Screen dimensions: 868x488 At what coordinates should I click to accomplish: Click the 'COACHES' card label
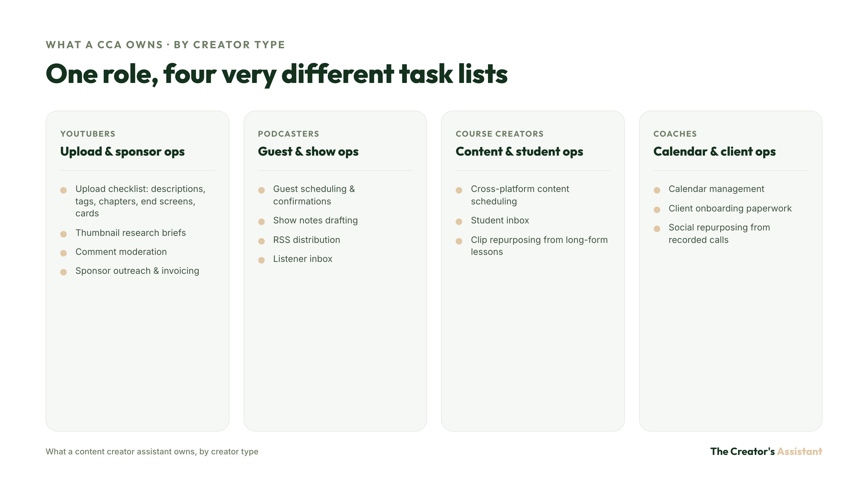(675, 134)
